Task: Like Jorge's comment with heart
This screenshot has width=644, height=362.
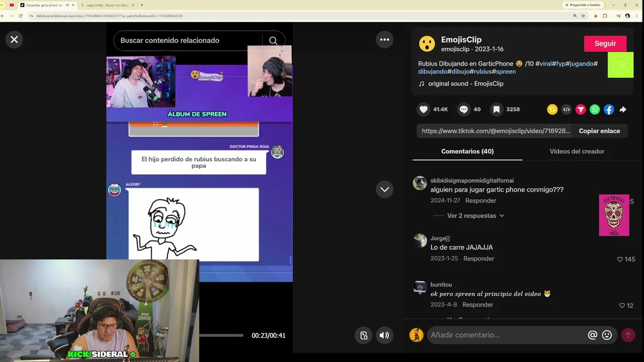Action: point(620,259)
